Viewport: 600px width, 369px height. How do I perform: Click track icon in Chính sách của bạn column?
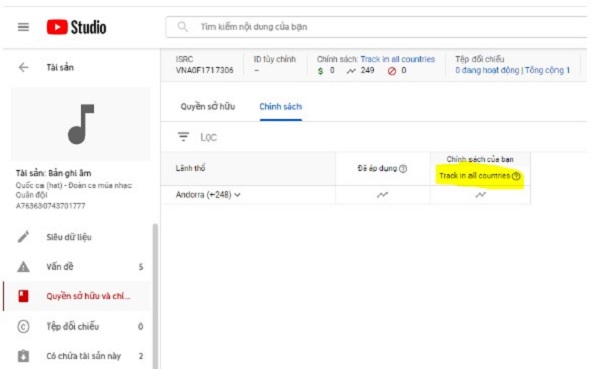(481, 195)
